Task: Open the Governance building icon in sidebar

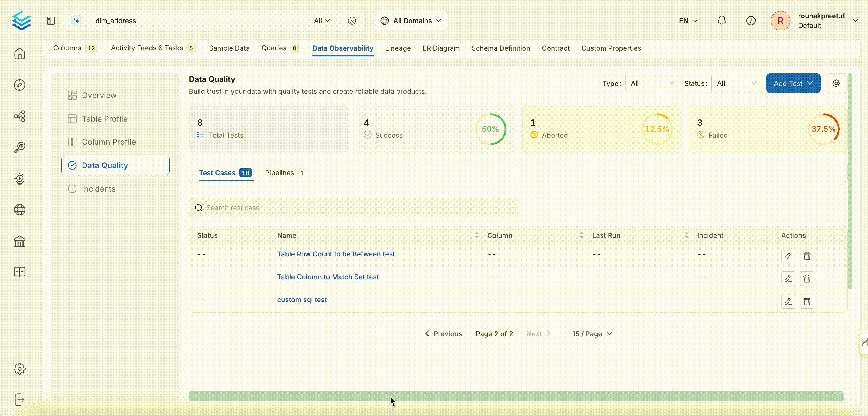Action: (19, 241)
